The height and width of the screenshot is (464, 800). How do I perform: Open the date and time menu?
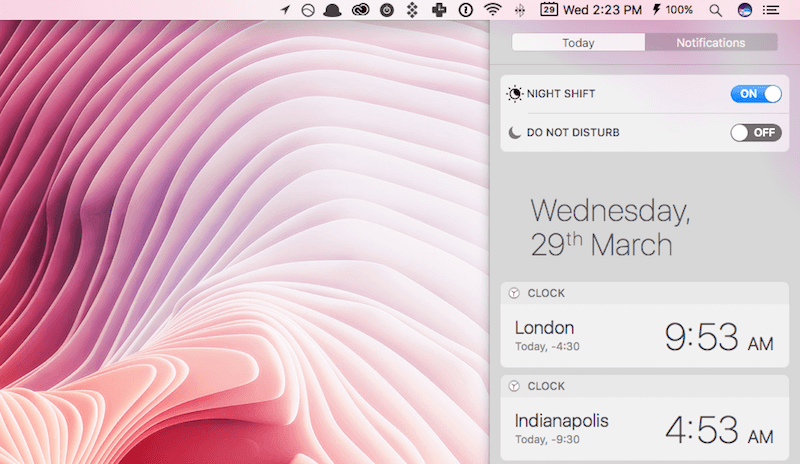[603, 10]
